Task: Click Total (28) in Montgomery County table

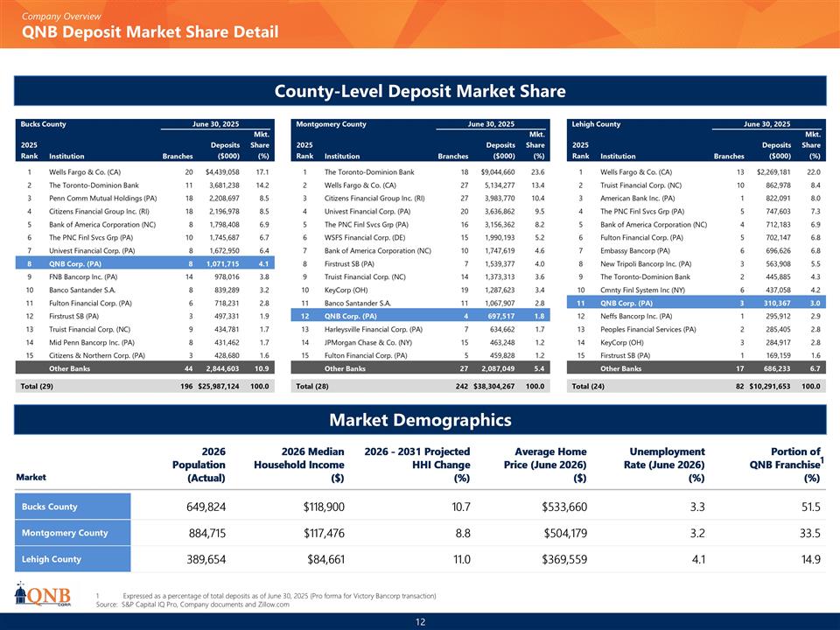Action: tap(312, 386)
